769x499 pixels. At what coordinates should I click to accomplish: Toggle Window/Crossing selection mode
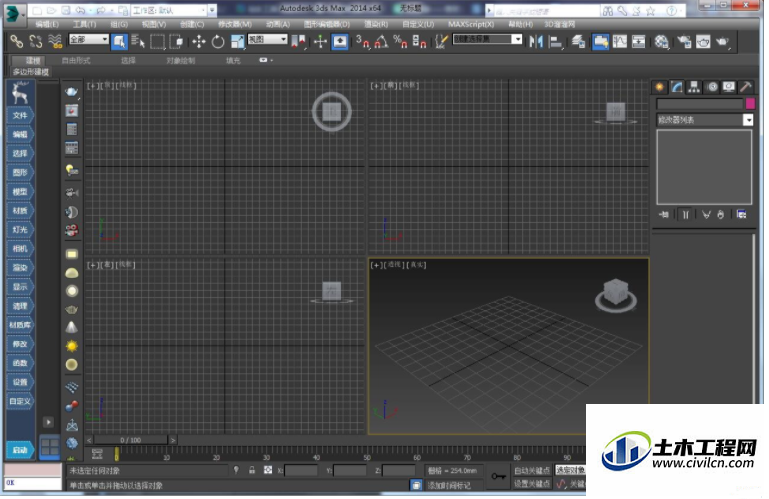click(x=176, y=42)
